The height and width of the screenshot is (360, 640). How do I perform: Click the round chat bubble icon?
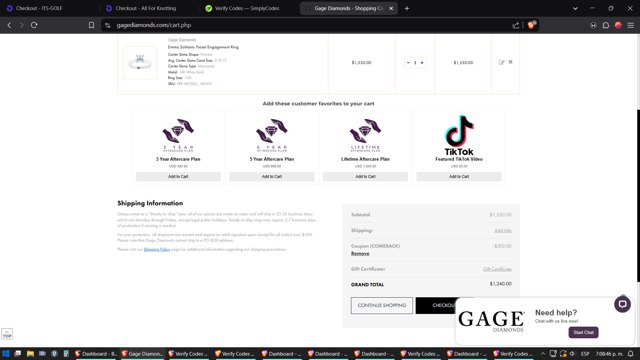[x=622, y=304]
